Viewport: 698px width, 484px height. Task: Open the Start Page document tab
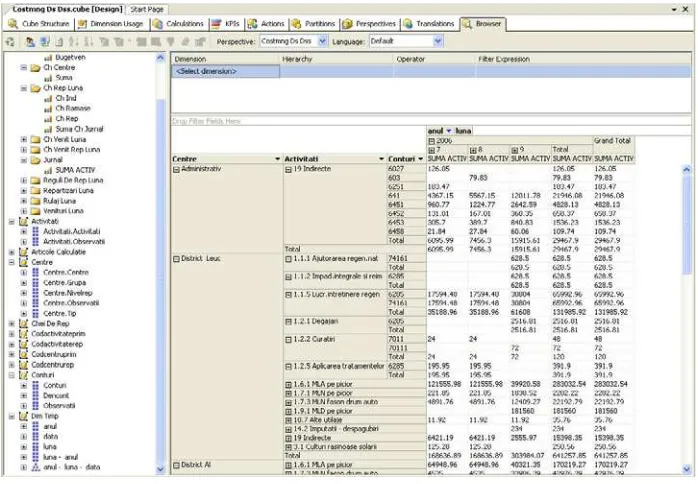(x=147, y=9)
